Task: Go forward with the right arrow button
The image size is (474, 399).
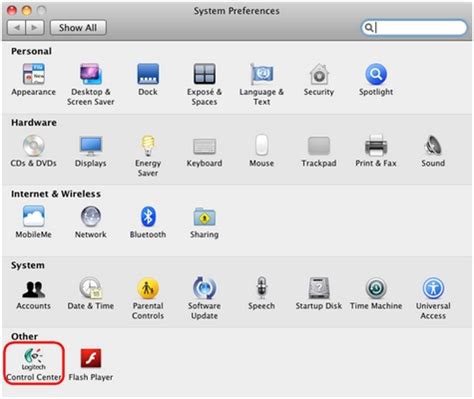Action: [x=35, y=28]
